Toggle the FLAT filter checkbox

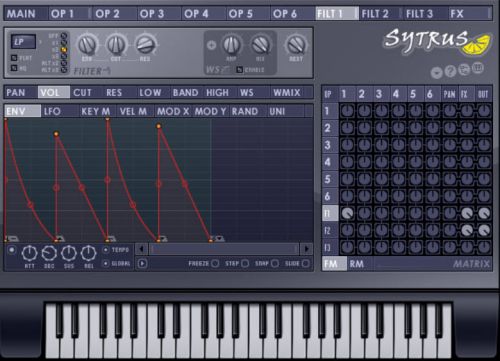pos(14,58)
